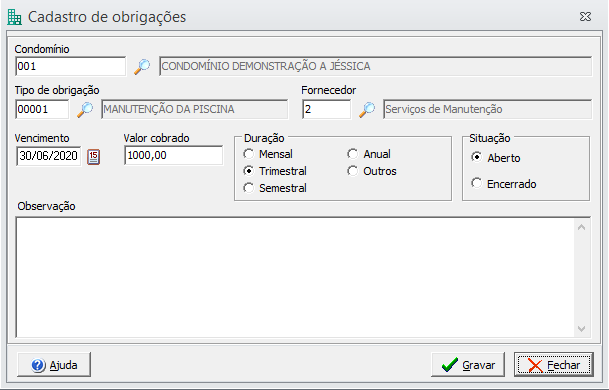Open the vencimento calendar picker
Screen dimensions: 609x390
tap(93, 157)
